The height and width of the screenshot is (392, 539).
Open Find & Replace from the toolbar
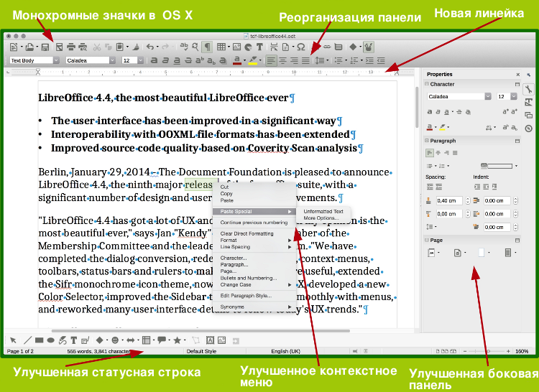click(x=195, y=47)
